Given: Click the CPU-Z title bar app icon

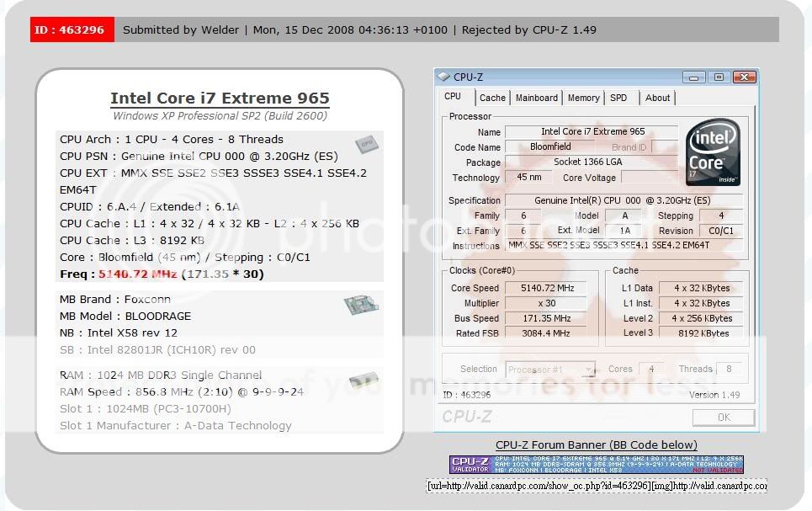Looking at the screenshot, I should (x=443, y=77).
